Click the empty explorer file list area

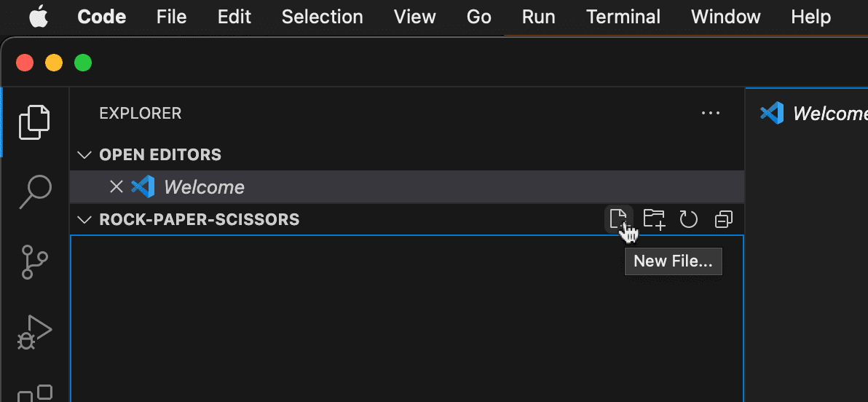pos(406,320)
